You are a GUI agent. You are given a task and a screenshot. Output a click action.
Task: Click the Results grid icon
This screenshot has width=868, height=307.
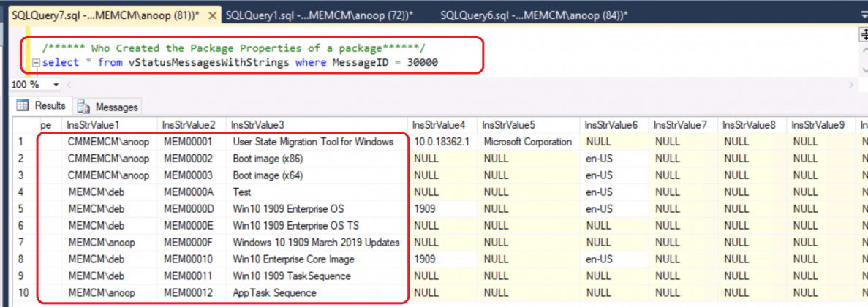22,106
